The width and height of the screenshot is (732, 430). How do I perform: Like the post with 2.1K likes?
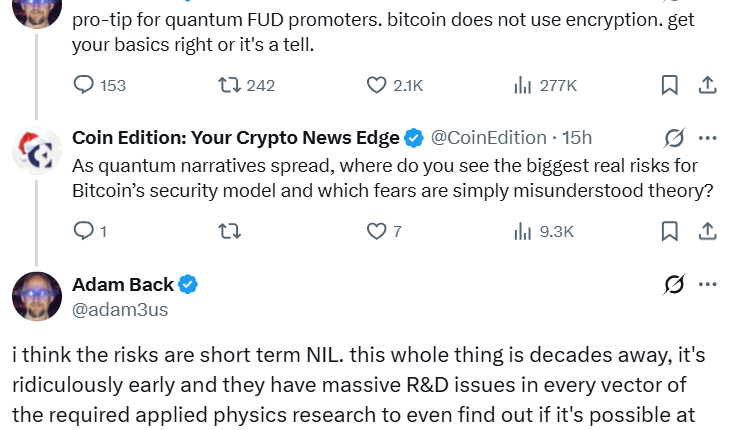[x=376, y=86]
